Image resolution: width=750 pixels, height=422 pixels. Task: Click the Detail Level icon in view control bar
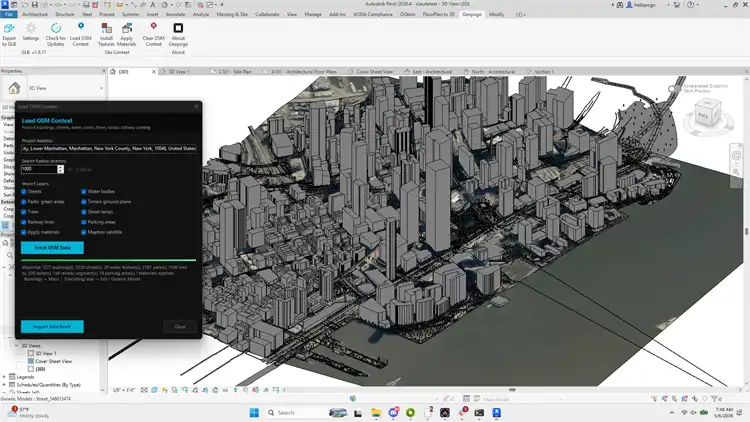click(x=144, y=390)
